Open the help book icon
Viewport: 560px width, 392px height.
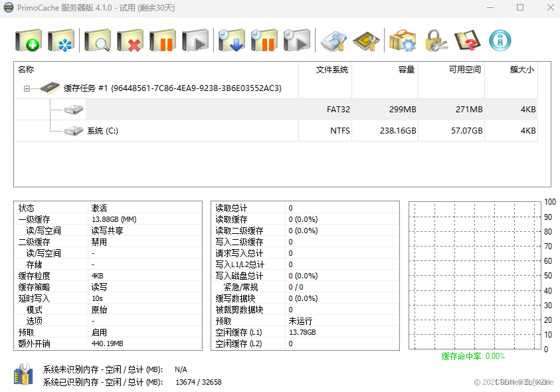coord(467,41)
